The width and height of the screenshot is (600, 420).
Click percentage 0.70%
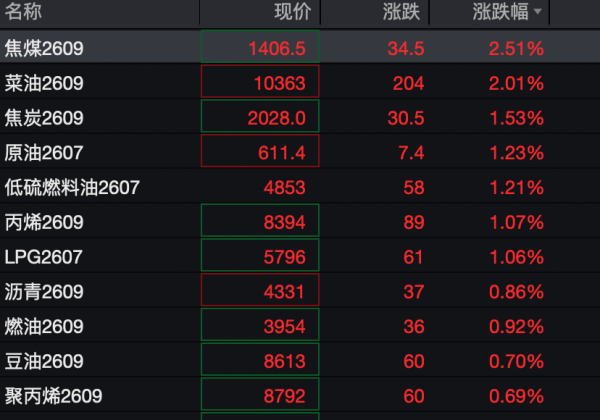pyautogui.click(x=516, y=362)
